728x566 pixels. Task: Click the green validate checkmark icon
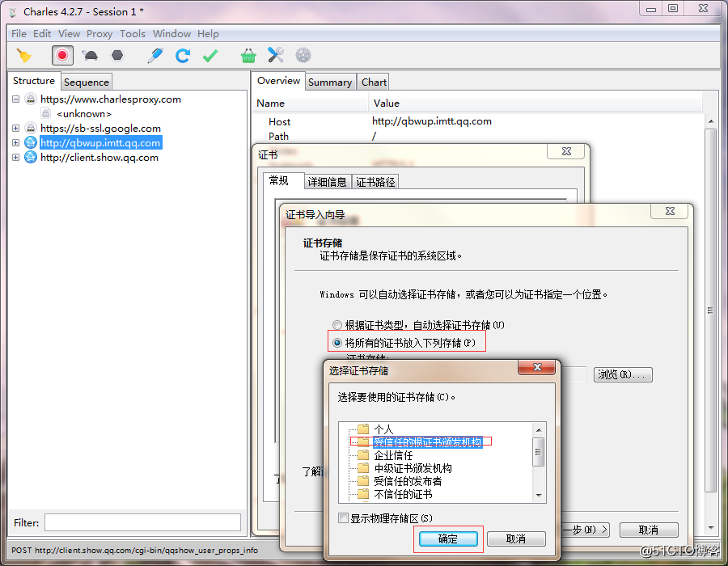coord(210,56)
